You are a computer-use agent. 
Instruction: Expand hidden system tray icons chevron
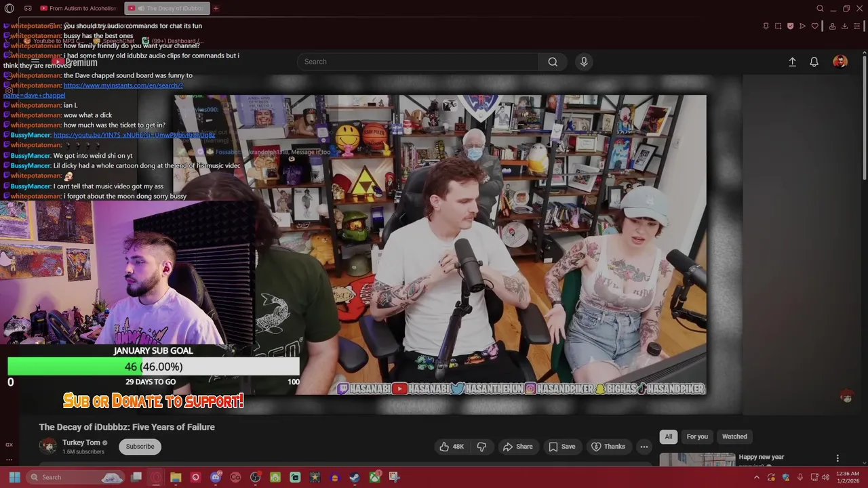[x=757, y=477]
